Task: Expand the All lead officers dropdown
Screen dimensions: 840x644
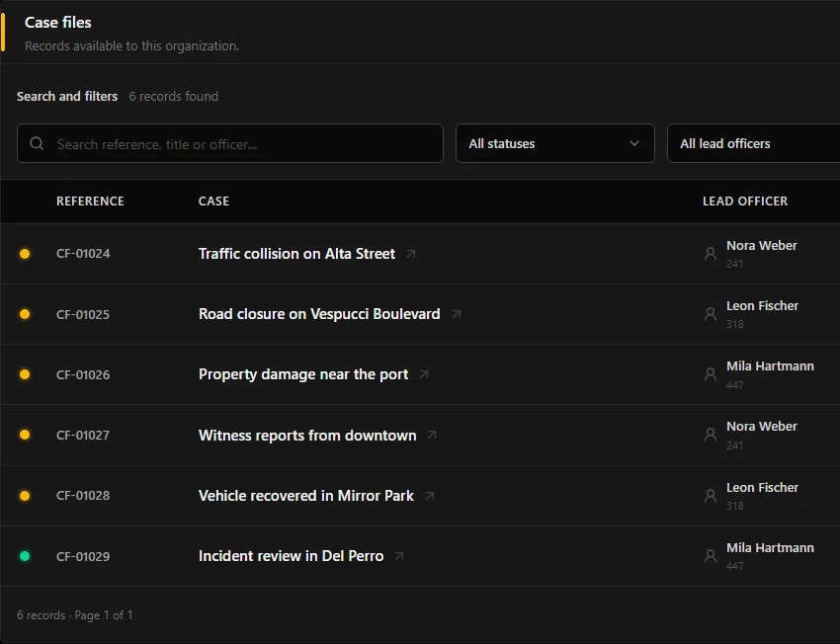Action: click(753, 143)
